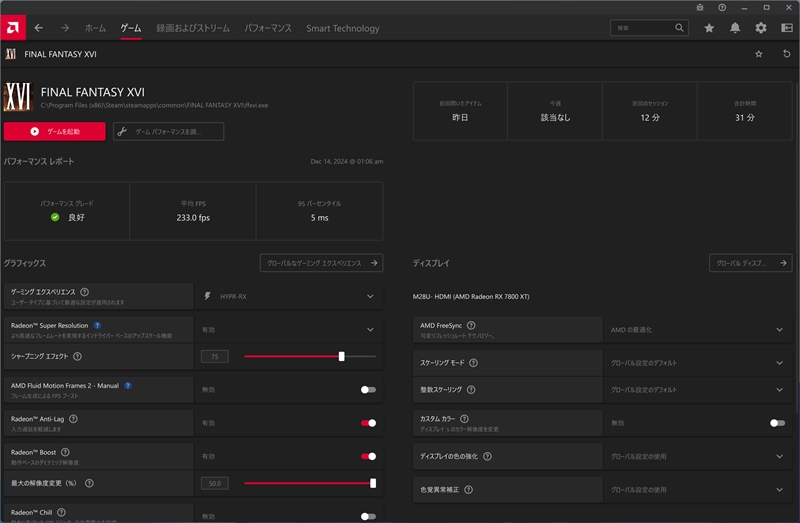
Task: Show help for 最大の解像度変更 (%)
Action: tap(89, 483)
